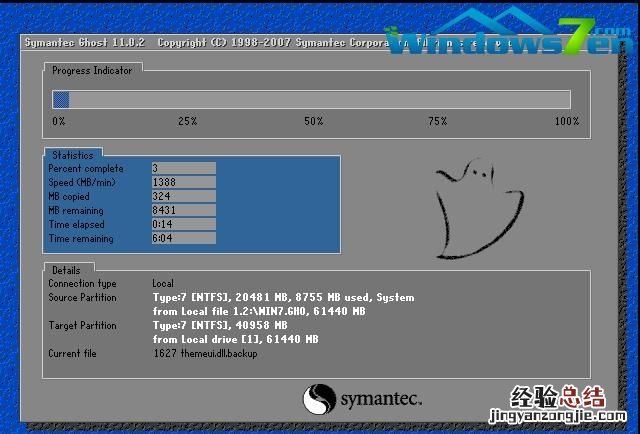Click the Details panel header
The width and height of the screenshot is (640, 434).
point(67,270)
